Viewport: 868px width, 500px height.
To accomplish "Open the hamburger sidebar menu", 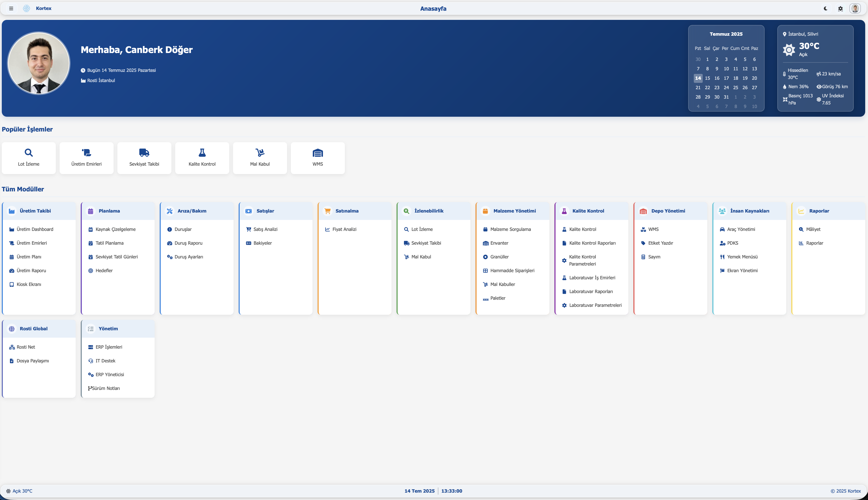I will [x=11, y=9].
